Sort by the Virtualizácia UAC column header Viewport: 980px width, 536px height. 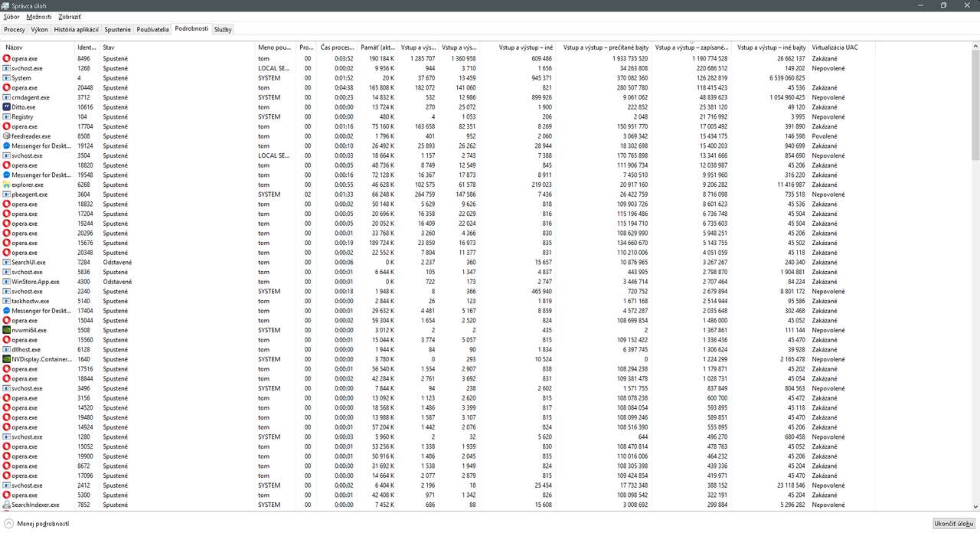click(841, 47)
